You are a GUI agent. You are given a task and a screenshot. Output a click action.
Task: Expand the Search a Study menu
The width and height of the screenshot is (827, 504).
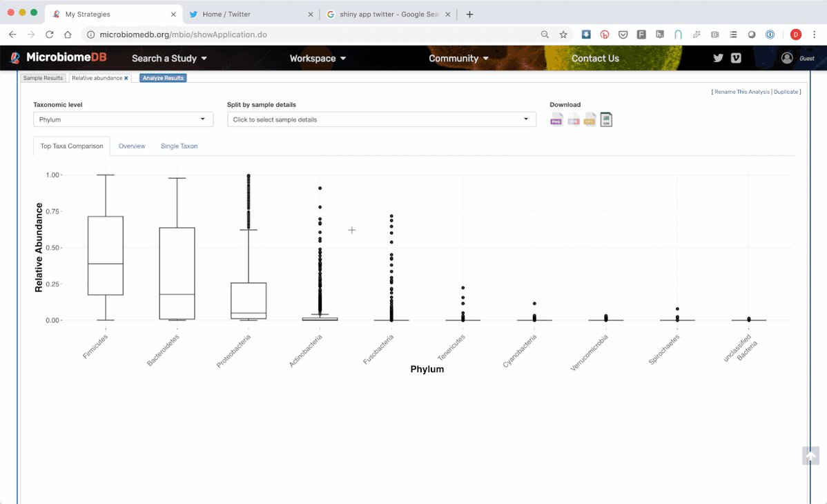169,58
